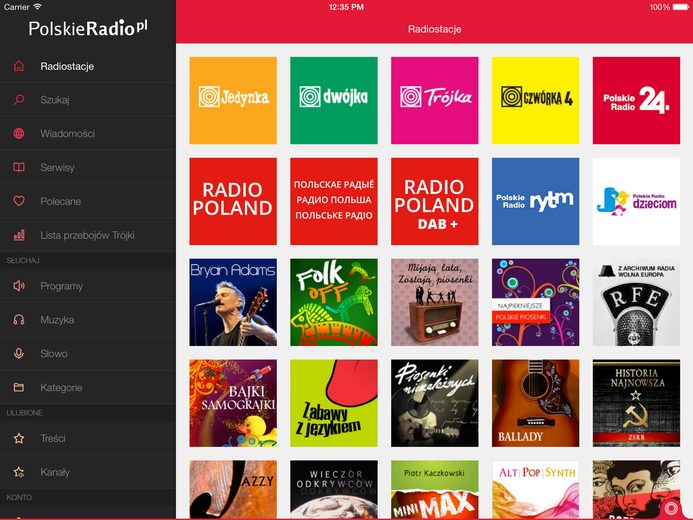Open Lista przebojów Trójki
693x520 pixels.
[88, 235]
